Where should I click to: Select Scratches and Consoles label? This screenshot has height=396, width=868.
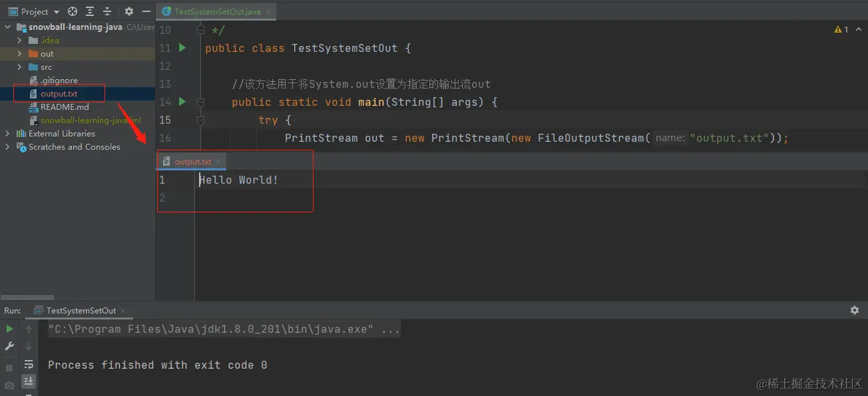(x=75, y=147)
